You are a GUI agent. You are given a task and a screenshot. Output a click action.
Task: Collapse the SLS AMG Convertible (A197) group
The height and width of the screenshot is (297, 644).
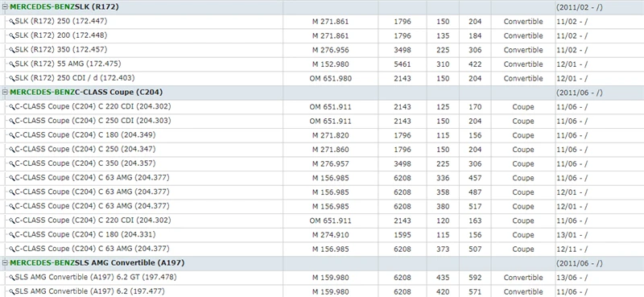(5, 263)
